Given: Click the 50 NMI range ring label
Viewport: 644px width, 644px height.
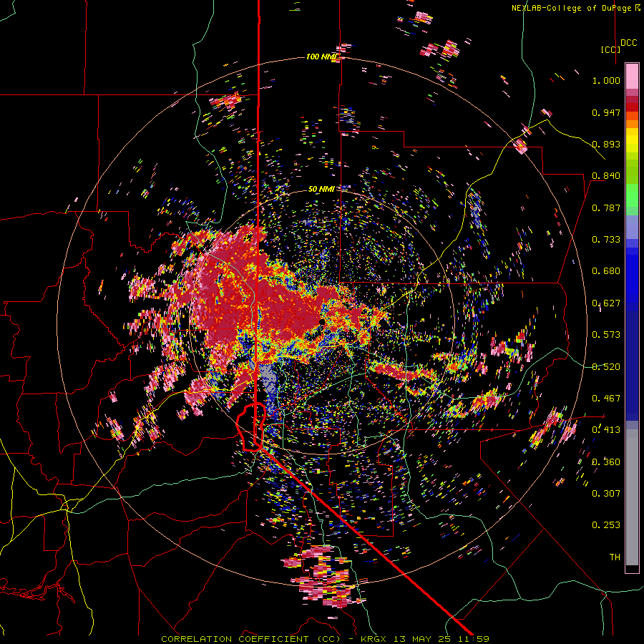Looking at the screenshot, I should (x=321, y=189).
